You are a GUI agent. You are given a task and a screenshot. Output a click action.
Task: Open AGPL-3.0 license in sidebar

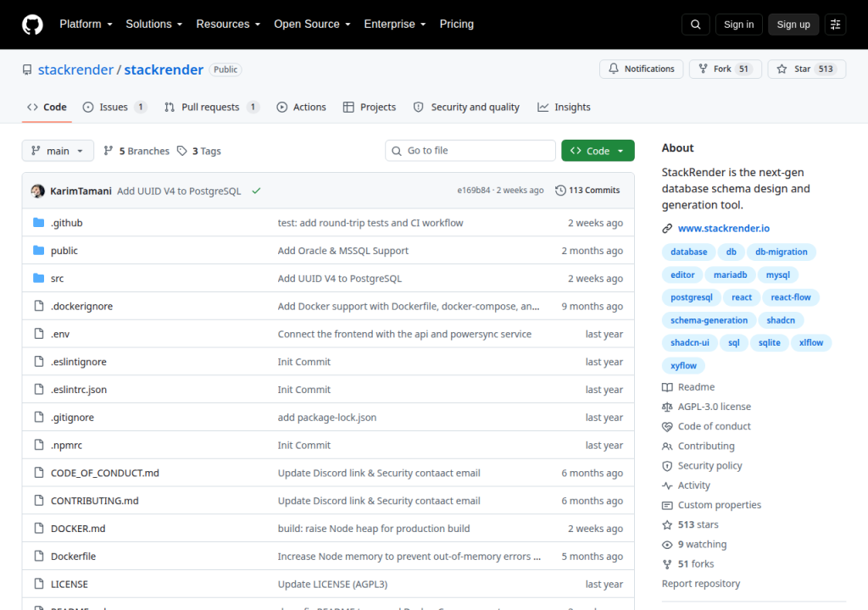click(707, 407)
